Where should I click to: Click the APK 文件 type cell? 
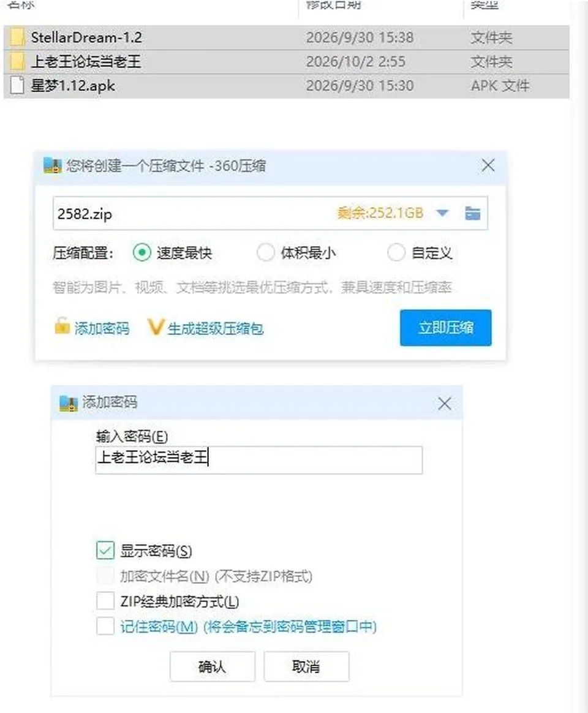[500, 86]
